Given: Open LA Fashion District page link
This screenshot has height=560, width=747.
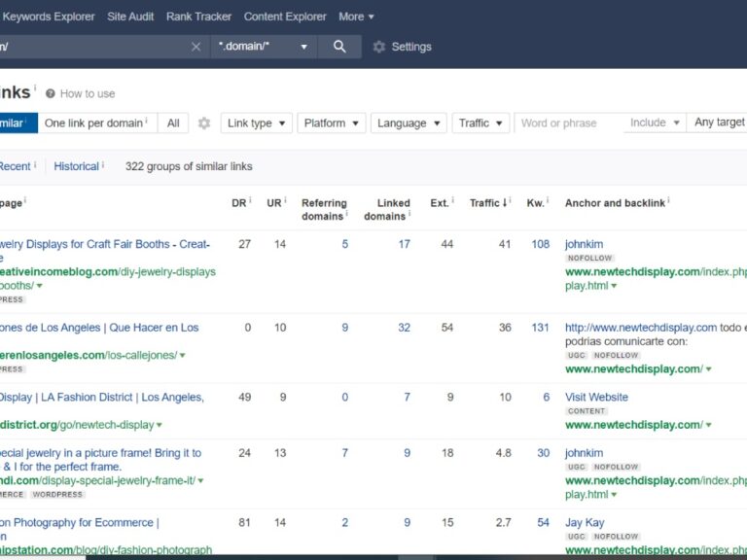Looking at the screenshot, I should point(101,397).
